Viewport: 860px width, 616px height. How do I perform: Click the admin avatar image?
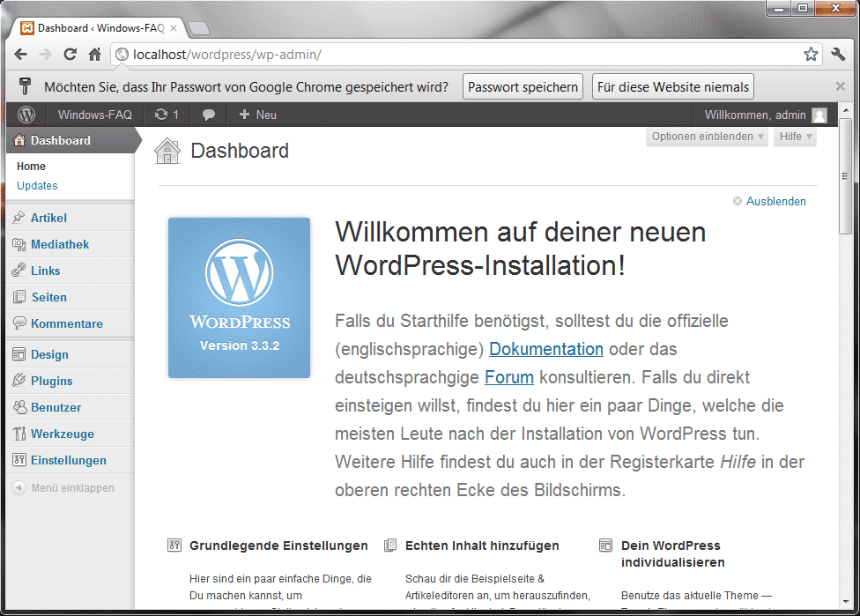tap(819, 115)
